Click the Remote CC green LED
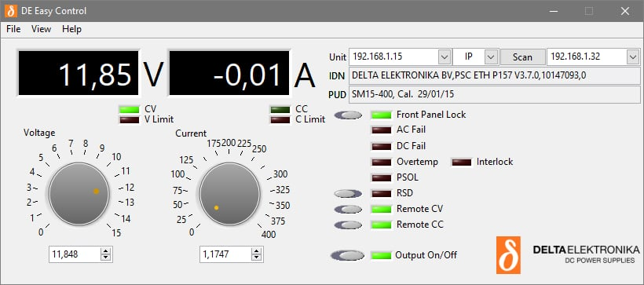The image size is (644, 285). [x=381, y=225]
